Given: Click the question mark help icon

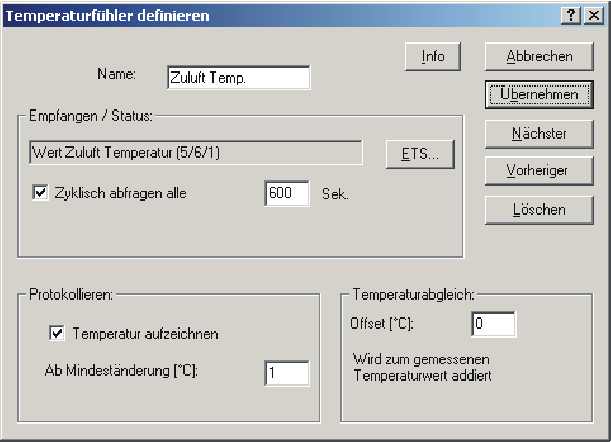Looking at the screenshot, I should pos(570,16).
